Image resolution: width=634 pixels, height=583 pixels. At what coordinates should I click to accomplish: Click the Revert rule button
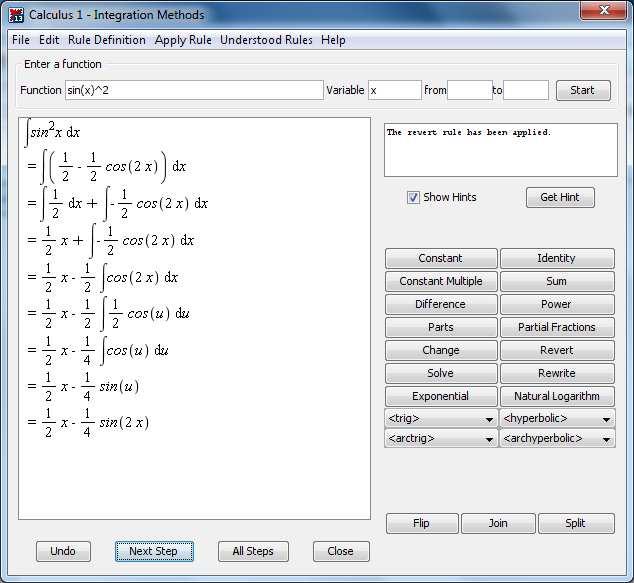click(x=557, y=351)
